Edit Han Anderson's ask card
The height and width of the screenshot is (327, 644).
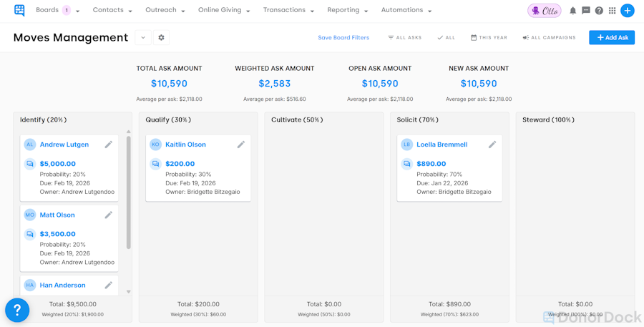109,285
